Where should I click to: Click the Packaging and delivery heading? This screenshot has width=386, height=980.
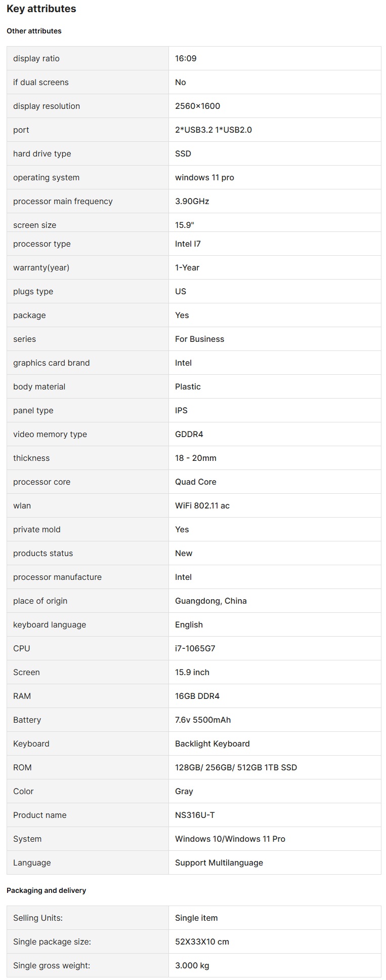(46, 890)
